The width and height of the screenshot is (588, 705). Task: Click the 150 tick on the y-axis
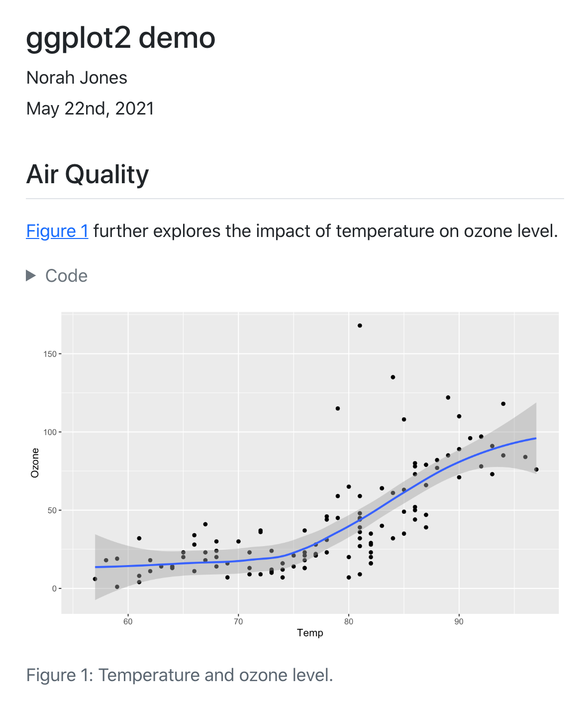coord(50,354)
